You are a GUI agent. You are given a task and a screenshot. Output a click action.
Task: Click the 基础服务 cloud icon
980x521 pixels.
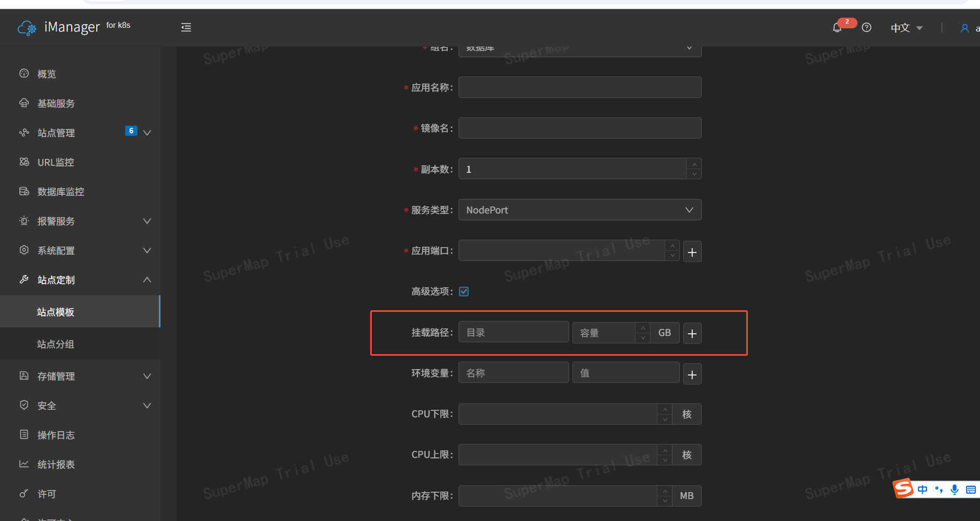click(x=24, y=103)
